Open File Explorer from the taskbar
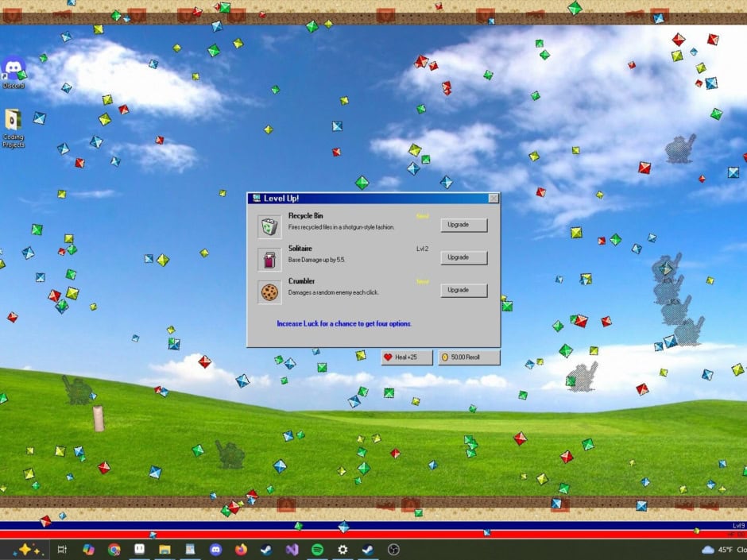The height and width of the screenshot is (560, 747). click(x=164, y=550)
